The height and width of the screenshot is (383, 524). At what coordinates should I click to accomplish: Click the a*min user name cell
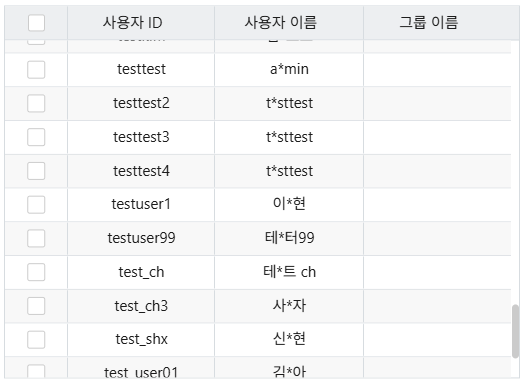click(289, 70)
